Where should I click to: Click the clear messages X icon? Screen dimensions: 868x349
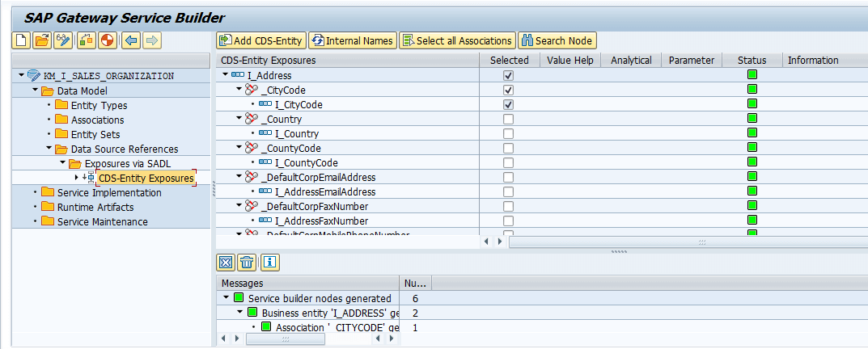(226, 263)
